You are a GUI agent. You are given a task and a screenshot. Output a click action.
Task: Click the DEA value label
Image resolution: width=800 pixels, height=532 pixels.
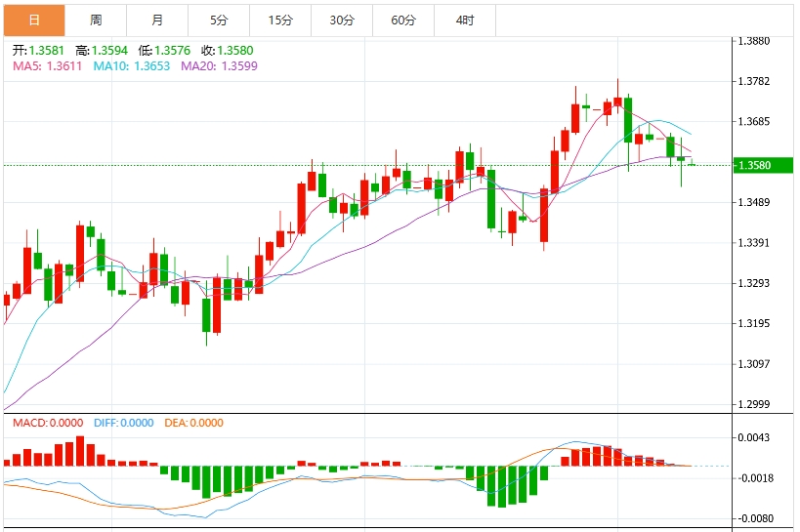click(x=192, y=423)
